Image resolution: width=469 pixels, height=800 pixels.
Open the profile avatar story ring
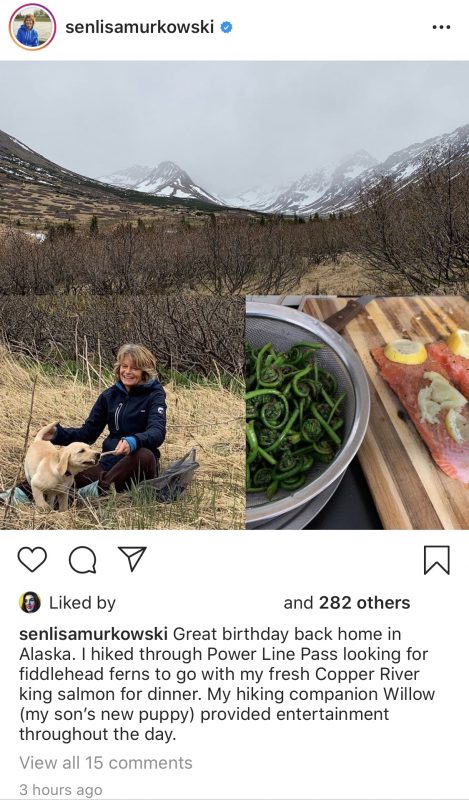click(x=32, y=27)
